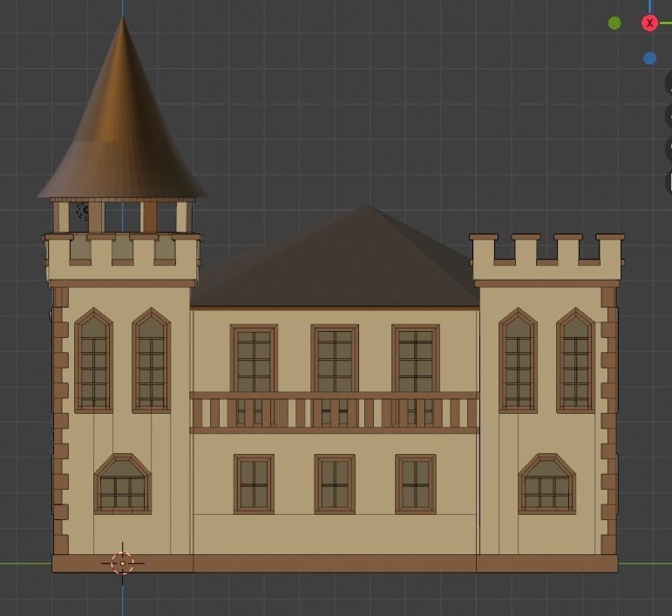Click the blue negative Z axis gizmo dot
672x616 pixels.
point(649,58)
